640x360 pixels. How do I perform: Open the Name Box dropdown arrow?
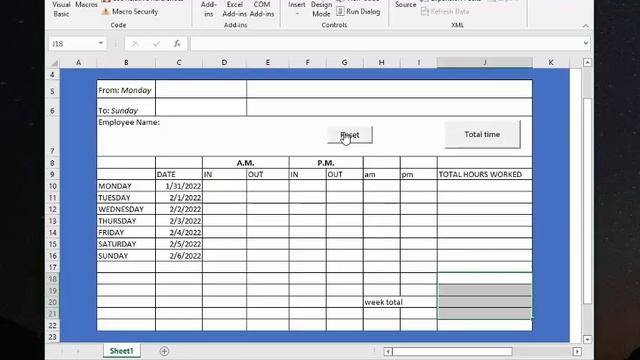(x=100, y=43)
